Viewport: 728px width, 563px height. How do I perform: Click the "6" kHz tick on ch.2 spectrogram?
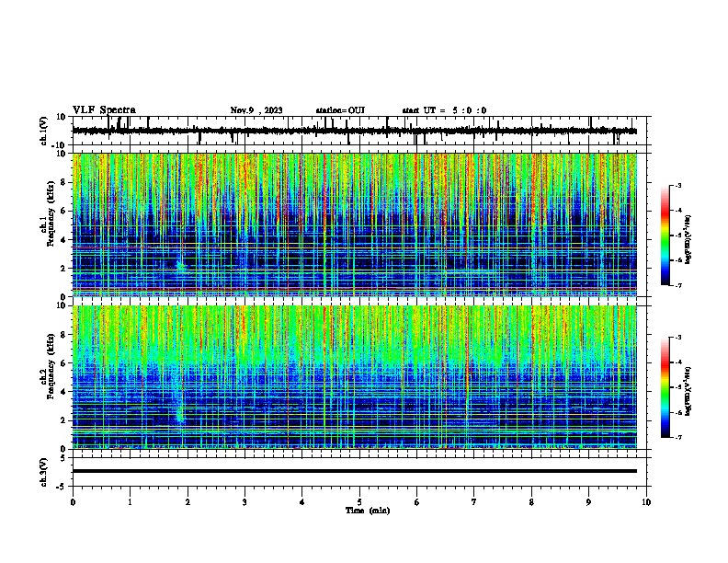pyautogui.click(x=63, y=363)
